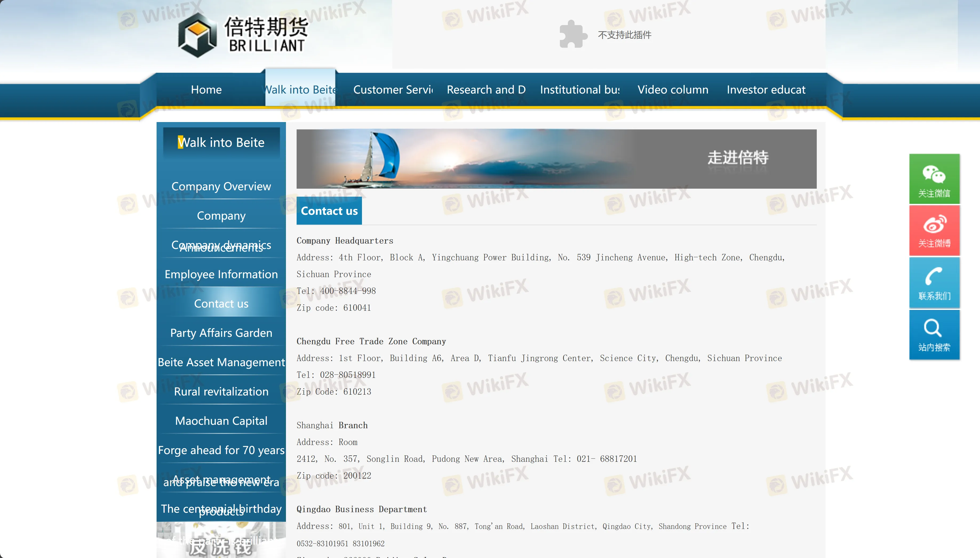Select Investor education navigation item
This screenshot has width=980, height=558.
coord(766,90)
